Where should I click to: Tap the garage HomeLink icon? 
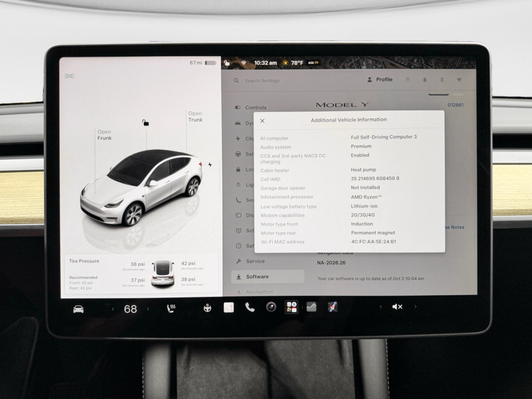click(x=408, y=80)
